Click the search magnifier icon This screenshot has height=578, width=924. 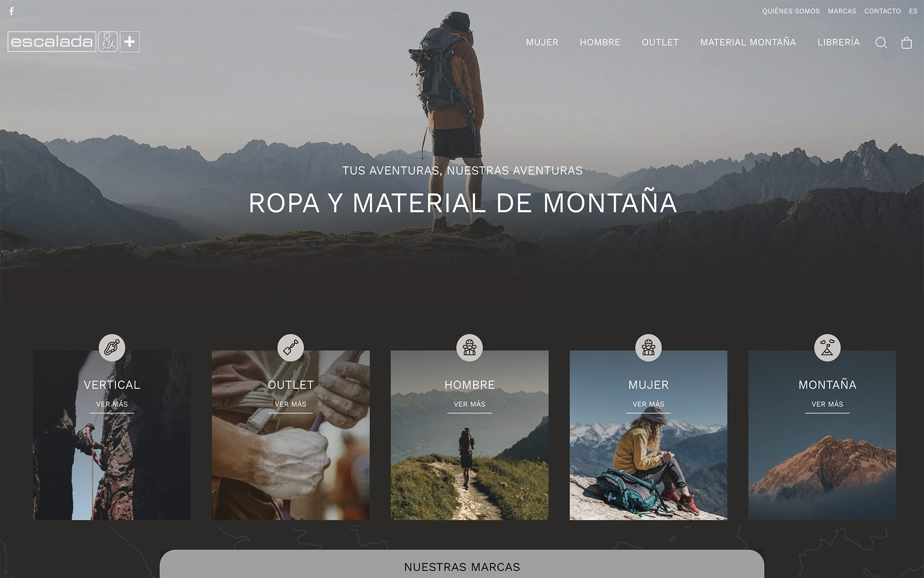click(x=881, y=43)
